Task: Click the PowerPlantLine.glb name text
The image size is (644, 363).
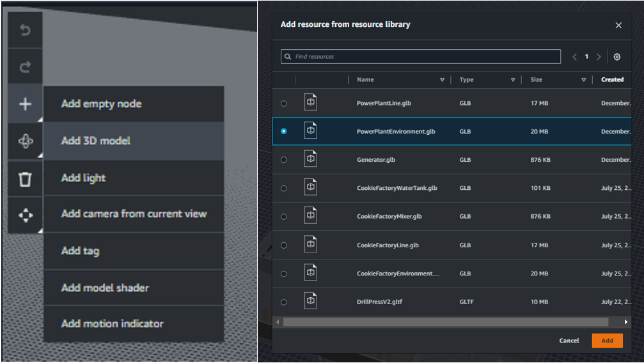Action: pyautogui.click(x=384, y=103)
